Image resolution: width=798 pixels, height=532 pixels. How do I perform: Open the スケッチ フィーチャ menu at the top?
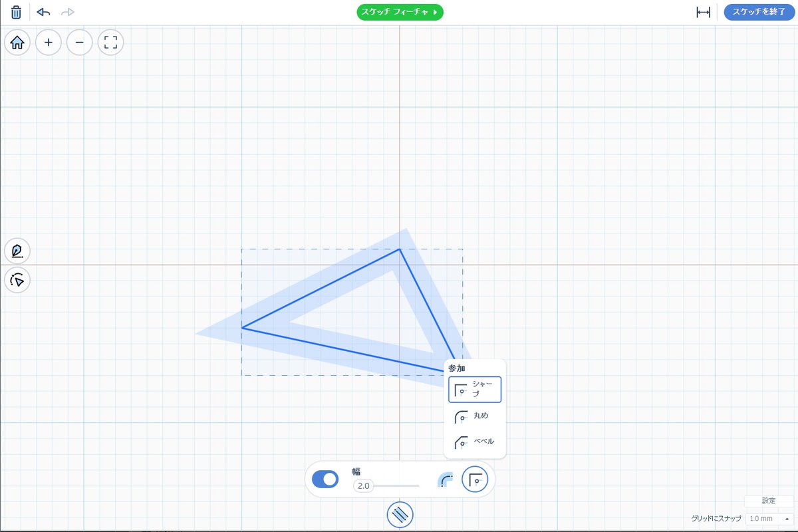click(400, 11)
